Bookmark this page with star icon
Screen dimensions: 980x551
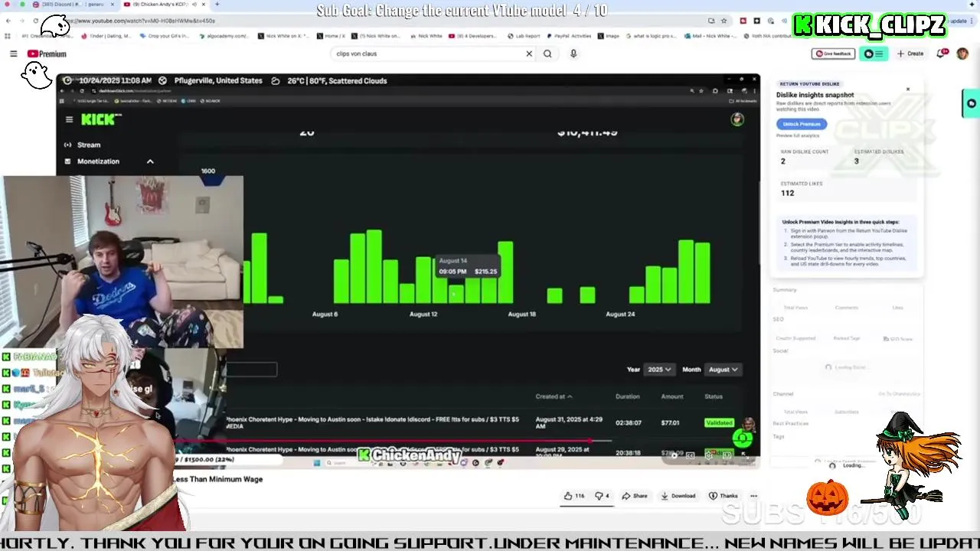pyautogui.click(x=724, y=21)
